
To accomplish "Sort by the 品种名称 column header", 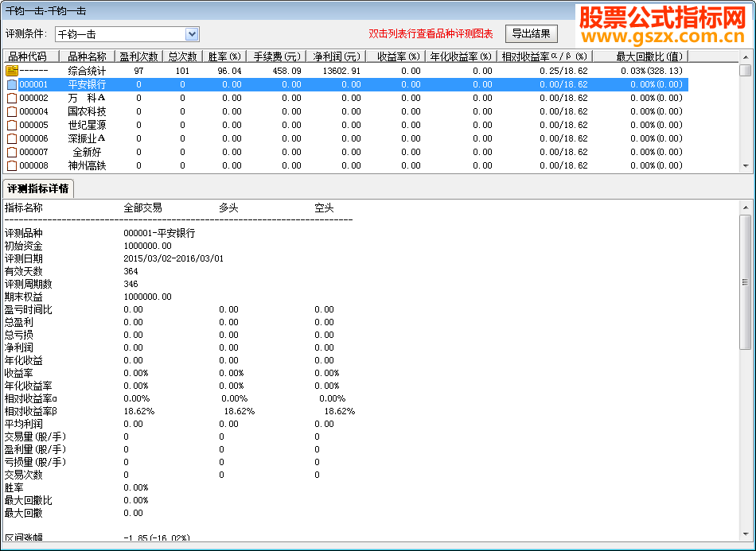I will tap(87, 56).
